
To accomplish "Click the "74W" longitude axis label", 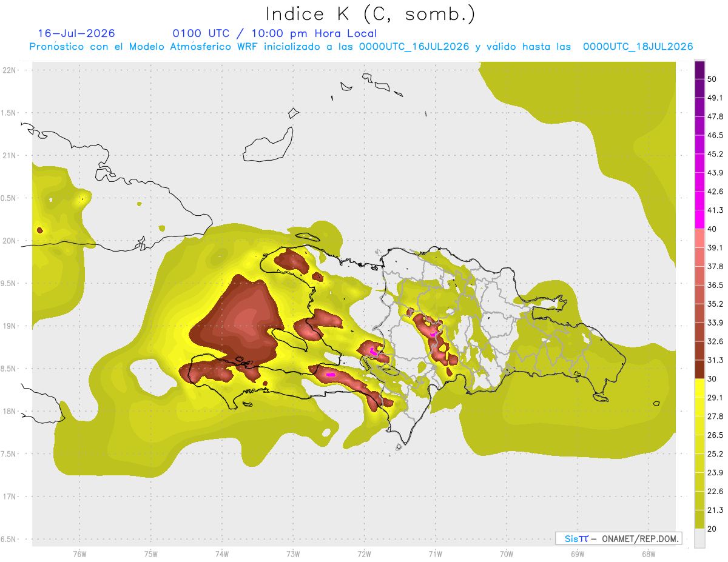I will tap(221, 554).
